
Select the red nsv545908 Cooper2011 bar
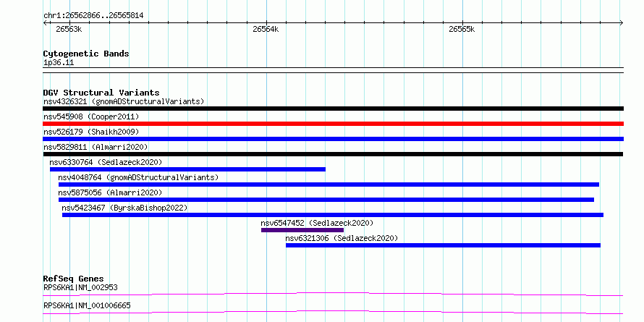tap(333, 124)
